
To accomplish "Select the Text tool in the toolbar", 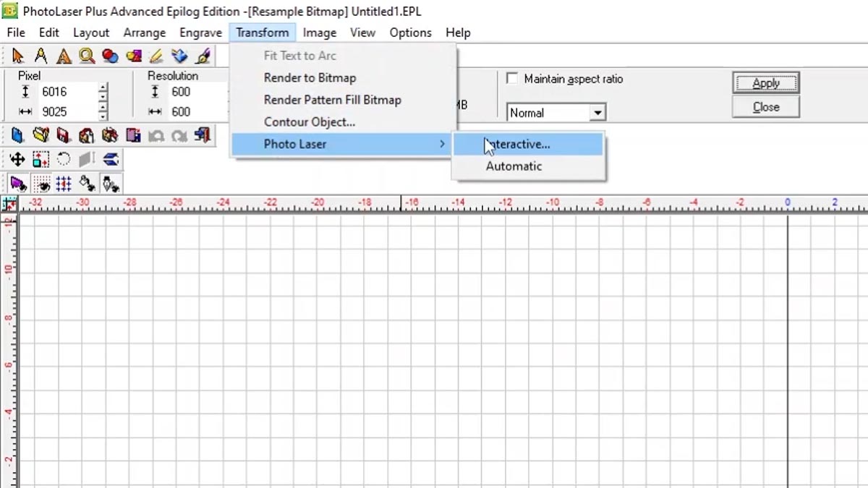I will coord(64,56).
